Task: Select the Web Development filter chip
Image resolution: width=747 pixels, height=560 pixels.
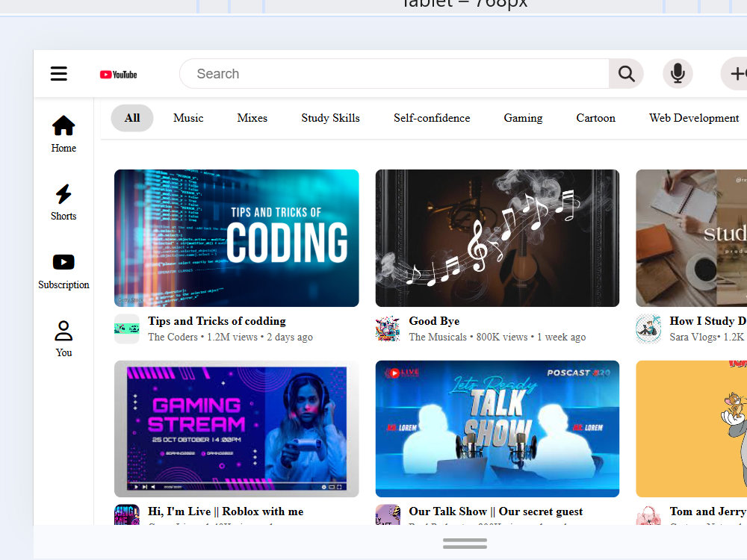Action: coord(694,118)
